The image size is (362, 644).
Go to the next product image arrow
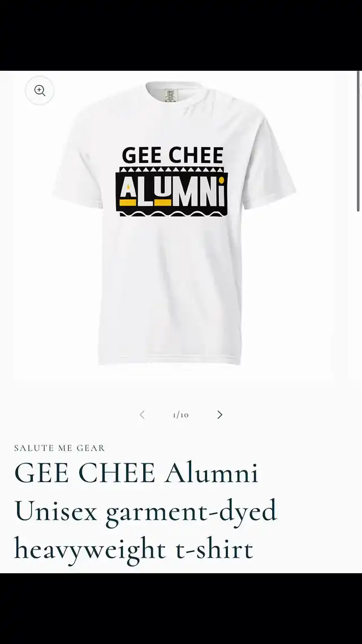coord(219,415)
